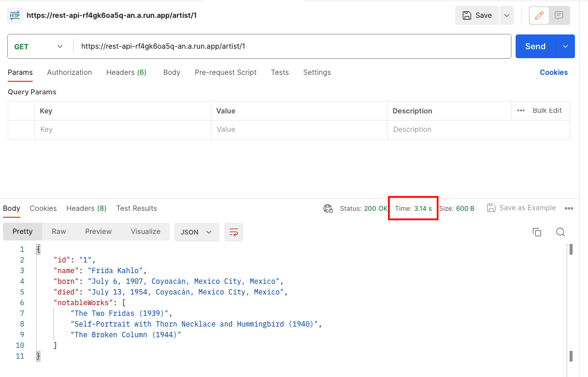This screenshot has height=377, width=588.
Task: Select the Raw view
Action: pos(59,232)
